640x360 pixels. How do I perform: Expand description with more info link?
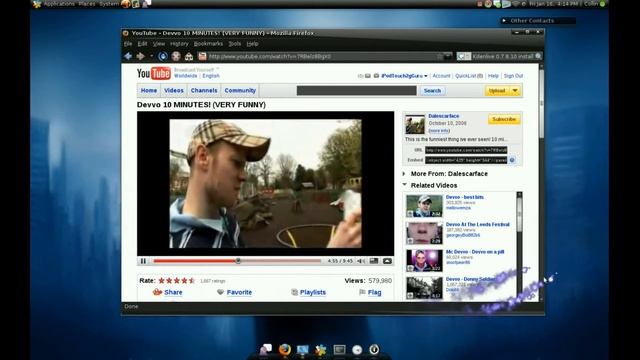pyautogui.click(x=439, y=131)
